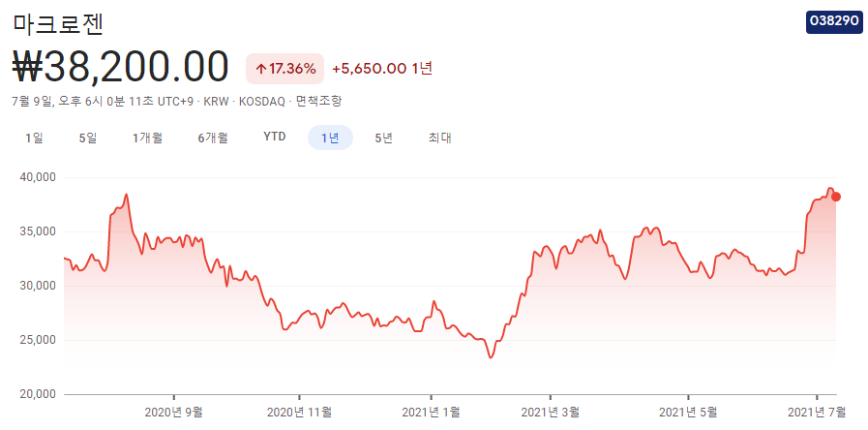The image size is (868, 430).
Task: Click the up arrow in percent badge
Action: click(x=260, y=70)
